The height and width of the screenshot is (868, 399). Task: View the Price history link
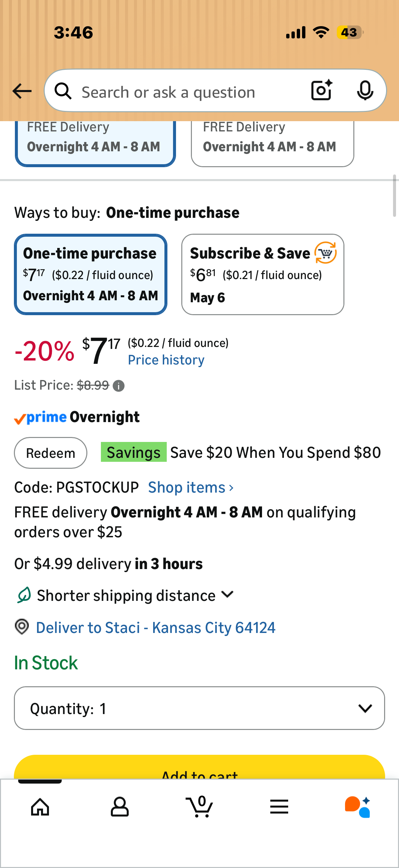166,360
